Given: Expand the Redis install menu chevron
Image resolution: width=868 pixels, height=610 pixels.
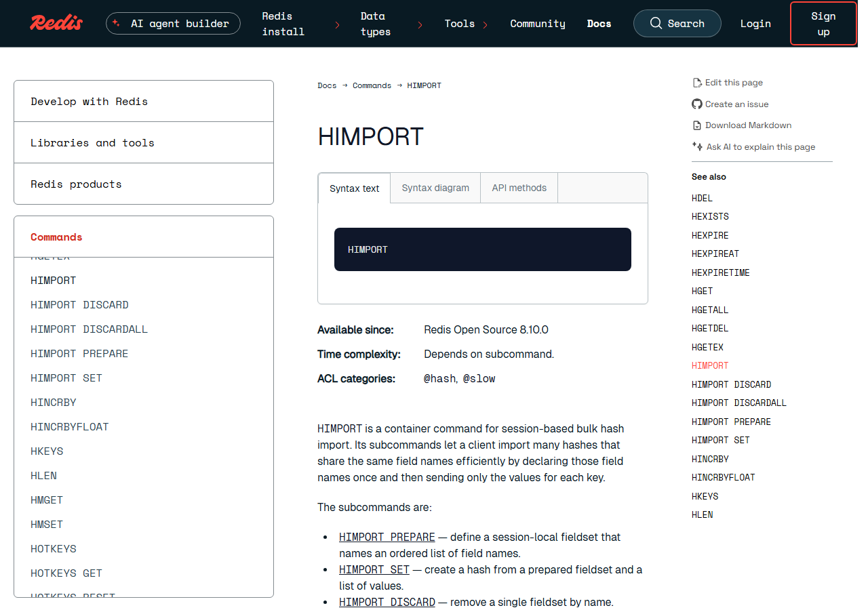Looking at the screenshot, I should (338, 25).
